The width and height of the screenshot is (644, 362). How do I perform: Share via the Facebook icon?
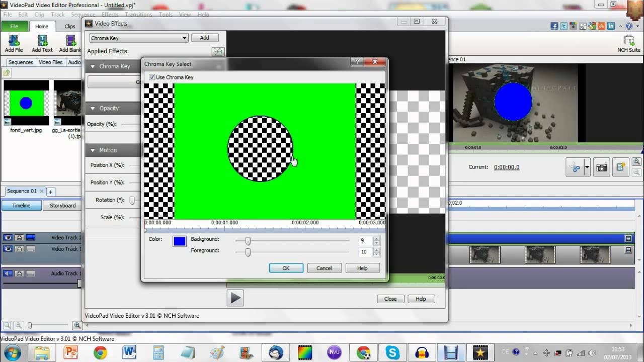554,26
